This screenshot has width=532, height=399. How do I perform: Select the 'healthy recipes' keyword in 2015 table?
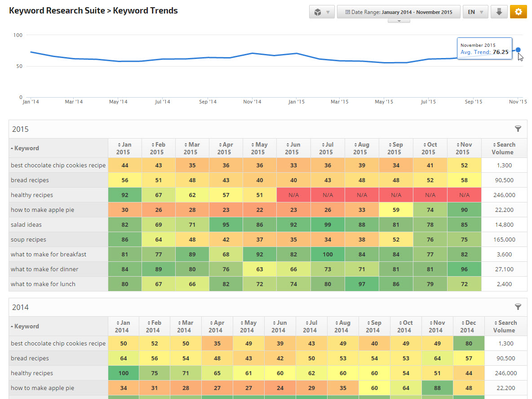coord(32,195)
